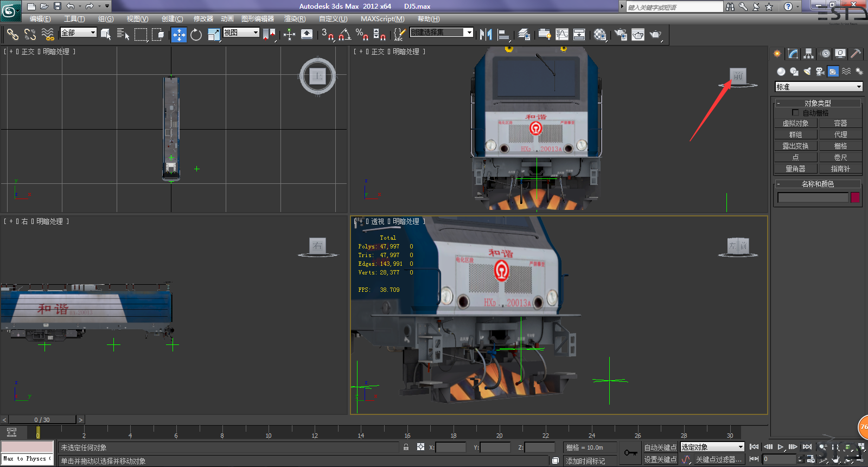
Task: Open Select by Name list icon
Action: pyautogui.click(x=123, y=35)
